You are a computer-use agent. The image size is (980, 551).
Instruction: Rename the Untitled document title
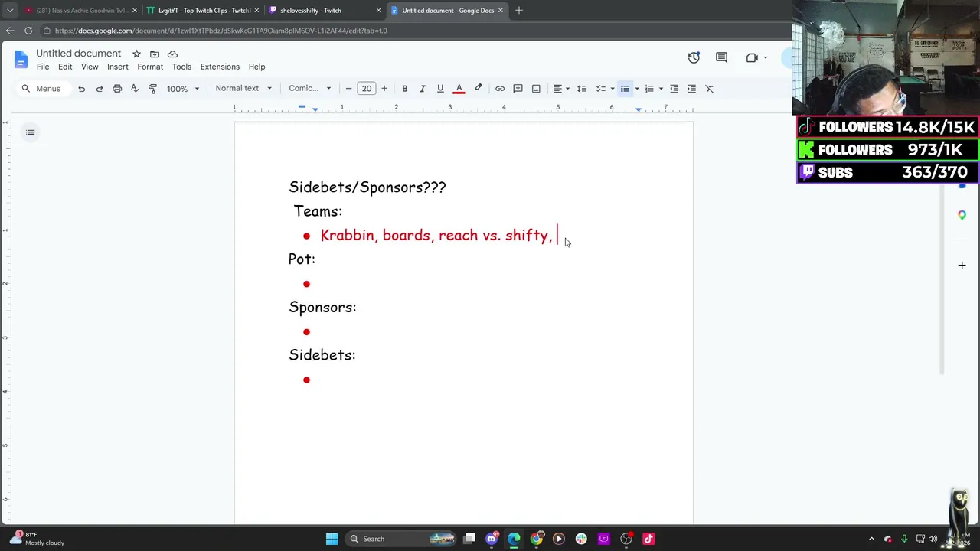click(79, 54)
